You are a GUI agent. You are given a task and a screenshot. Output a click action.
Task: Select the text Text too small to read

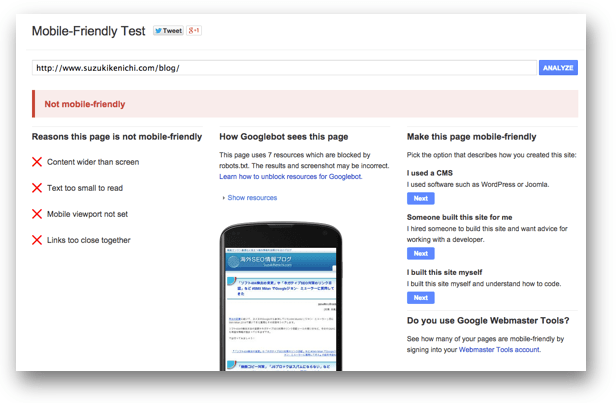click(x=85, y=188)
